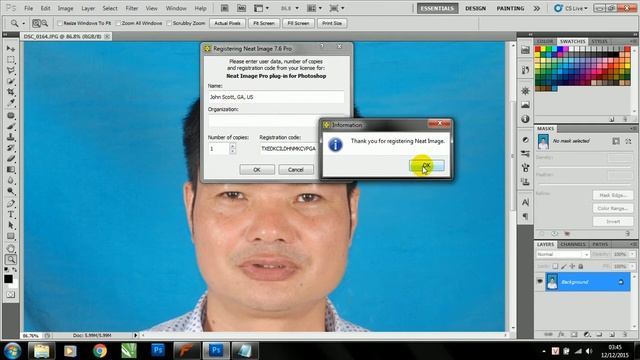
Task: Click the zoom-out icon in the options bar
Action: pos(44,24)
